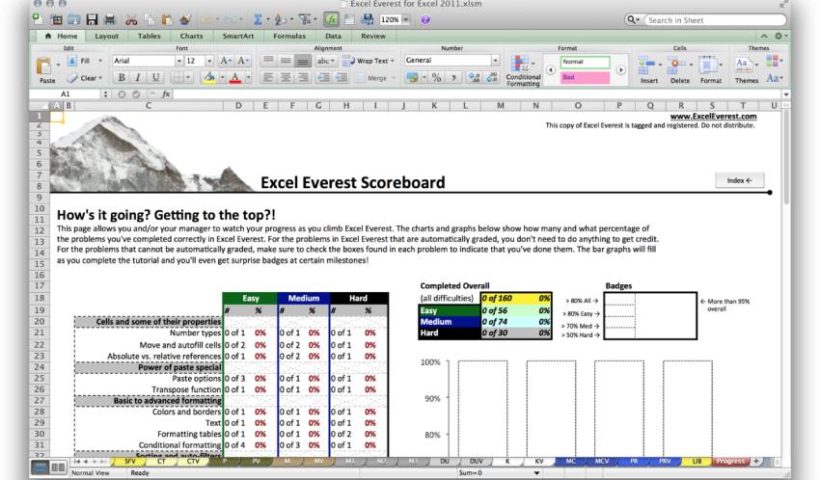Click the Insert cells icon
The width and height of the screenshot is (820, 480).
647,65
